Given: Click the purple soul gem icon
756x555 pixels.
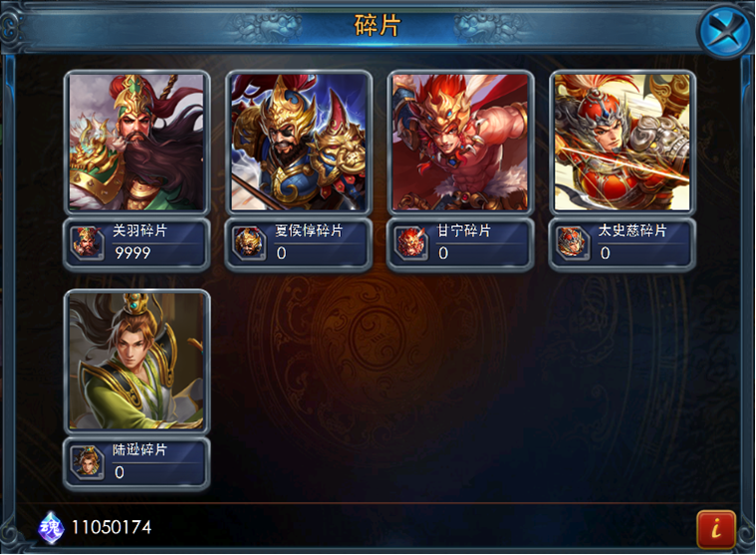Looking at the screenshot, I should pyautogui.click(x=51, y=527).
